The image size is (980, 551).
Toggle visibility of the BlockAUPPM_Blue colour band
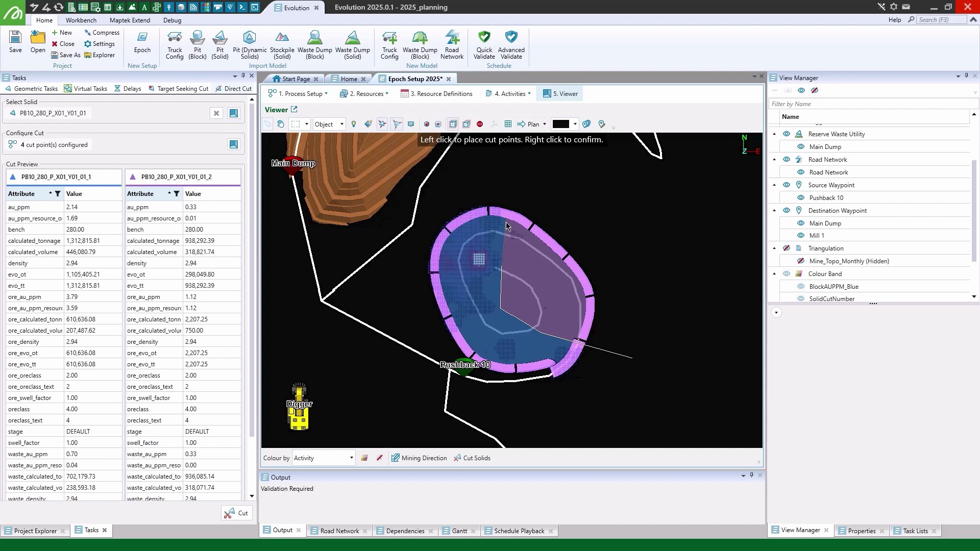tap(801, 287)
